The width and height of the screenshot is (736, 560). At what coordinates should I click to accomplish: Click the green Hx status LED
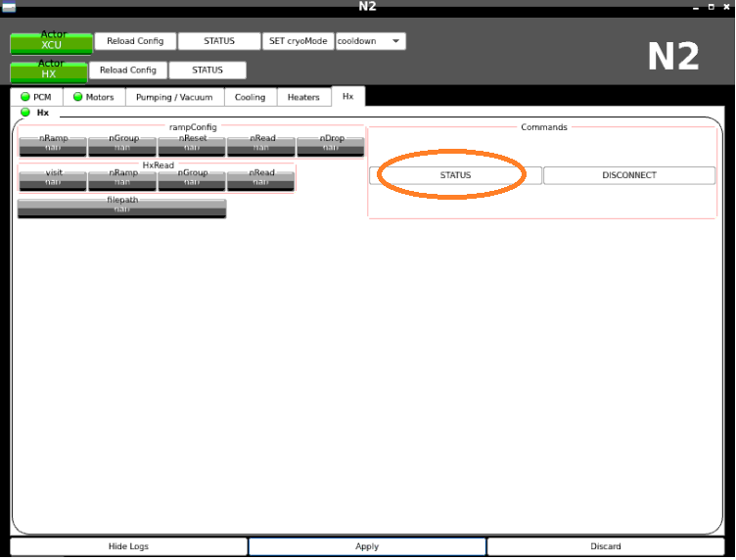25,113
